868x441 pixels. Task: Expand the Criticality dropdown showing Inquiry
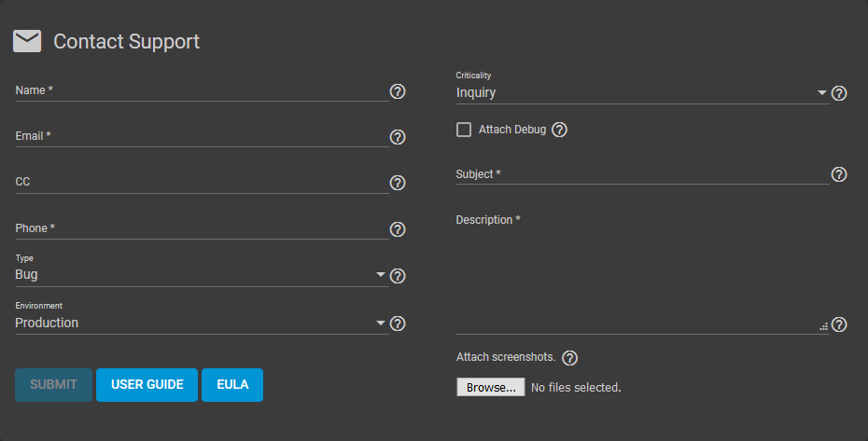click(x=643, y=93)
